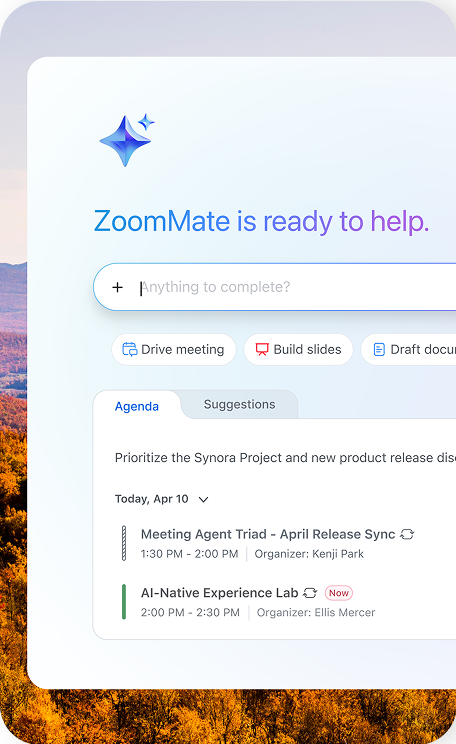Viewport: 456px width, 744px height.
Task: Click the Build slides presentation icon
Action: [262, 350]
